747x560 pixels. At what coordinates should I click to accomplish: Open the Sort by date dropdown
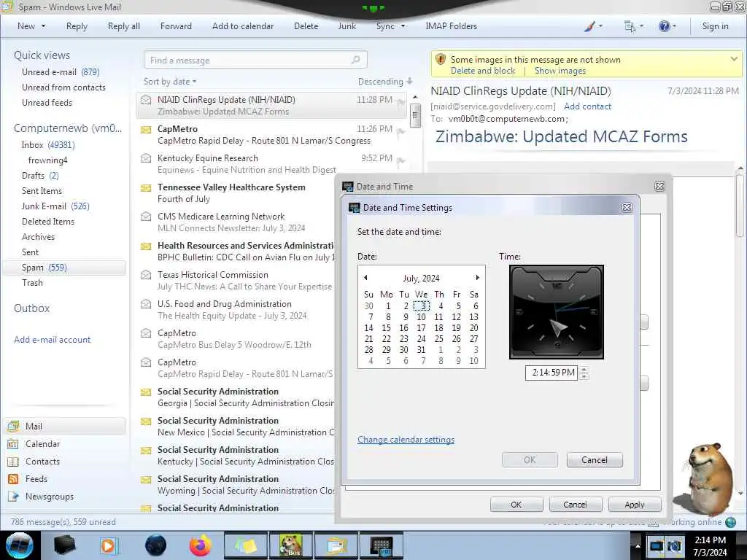[x=170, y=82]
